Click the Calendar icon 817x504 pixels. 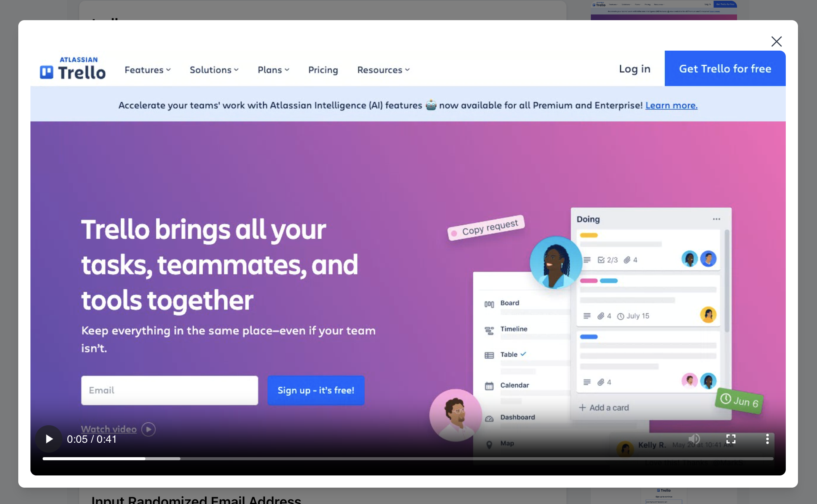pyautogui.click(x=489, y=386)
